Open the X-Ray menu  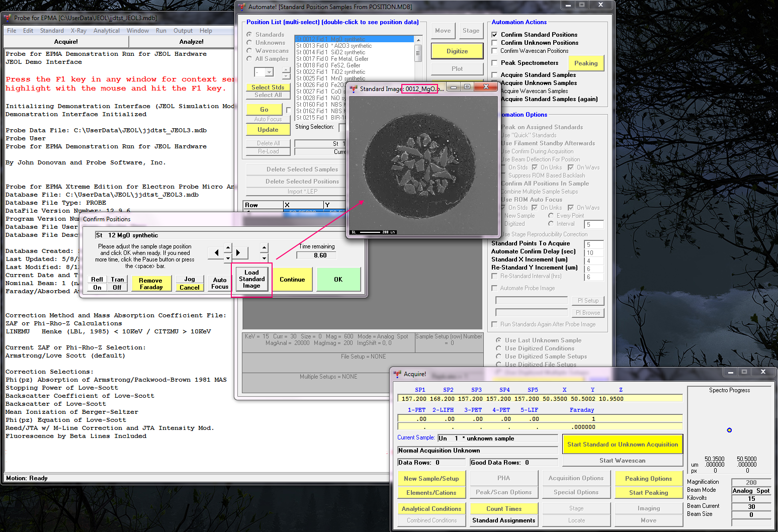pyautogui.click(x=78, y=31)
